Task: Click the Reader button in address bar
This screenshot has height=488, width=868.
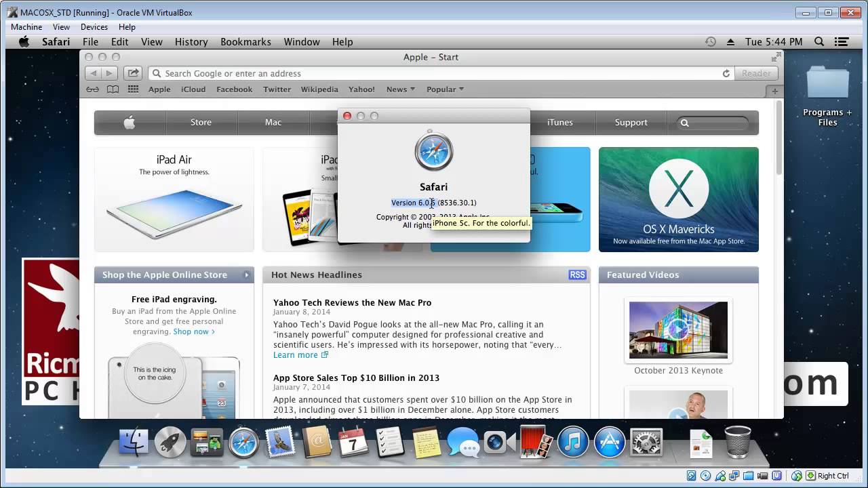Action: [756, 73]
